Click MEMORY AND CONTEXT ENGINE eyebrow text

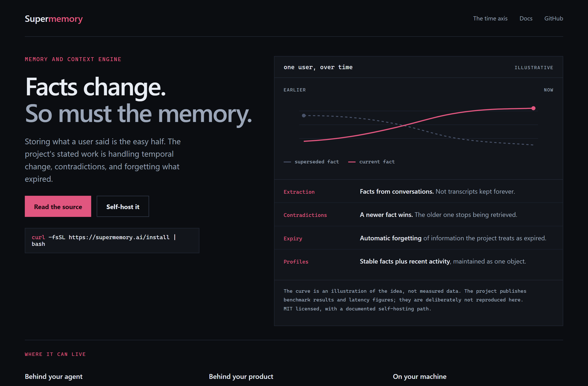pyautogui.click(x=73, y=59)
